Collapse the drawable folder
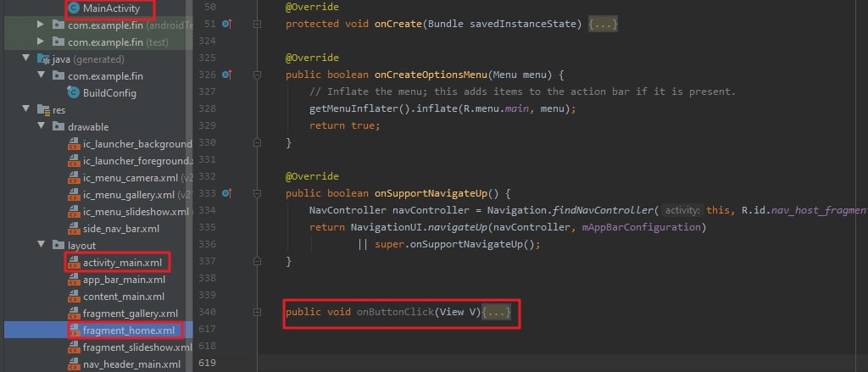The height and width of the screenshot is (372, 868). [41, 127]
